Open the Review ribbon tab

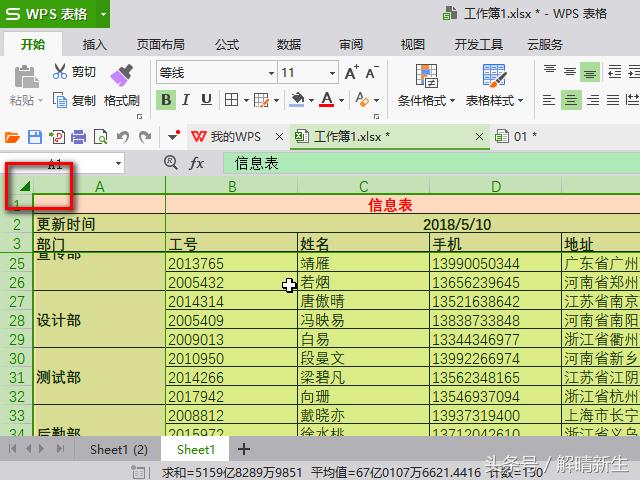point(351,44)
